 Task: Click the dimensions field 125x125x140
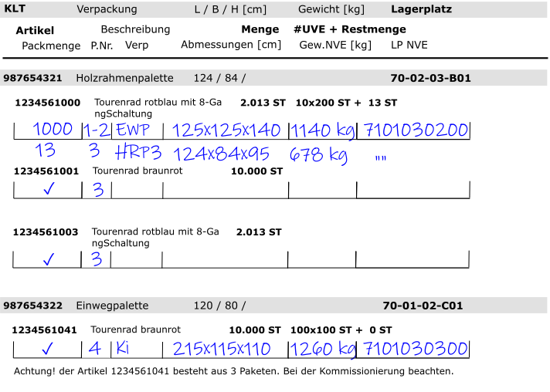click(226, 130)
